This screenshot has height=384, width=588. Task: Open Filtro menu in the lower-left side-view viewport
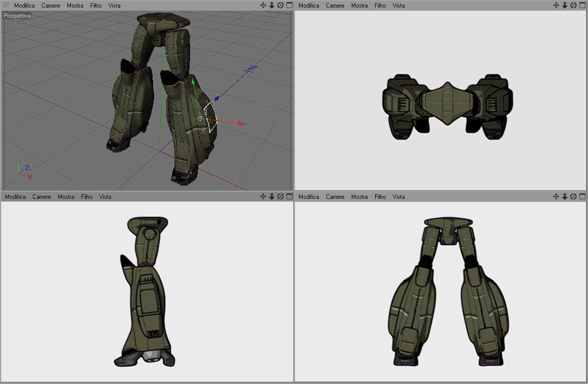coord(87,197)
